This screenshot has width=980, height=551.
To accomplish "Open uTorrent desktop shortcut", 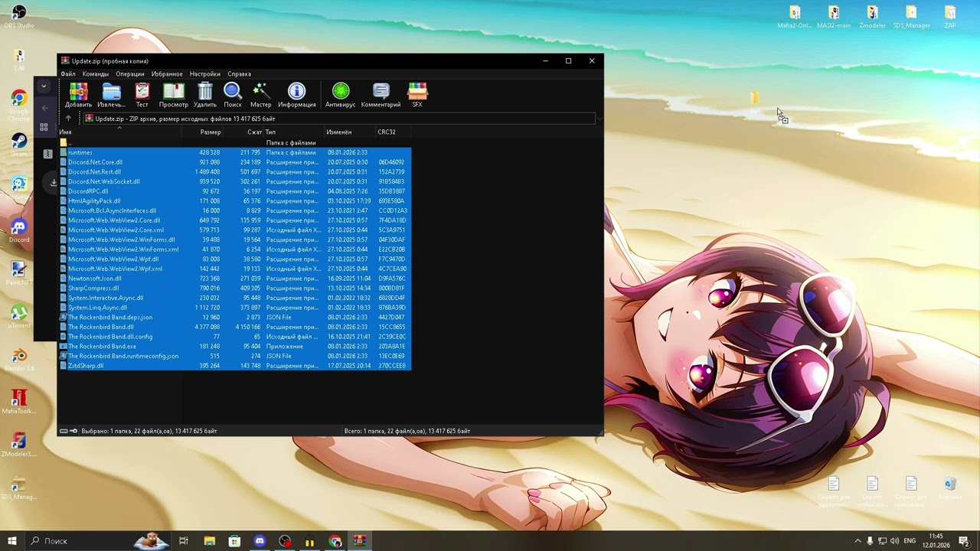I will click(x=19, y=315).
